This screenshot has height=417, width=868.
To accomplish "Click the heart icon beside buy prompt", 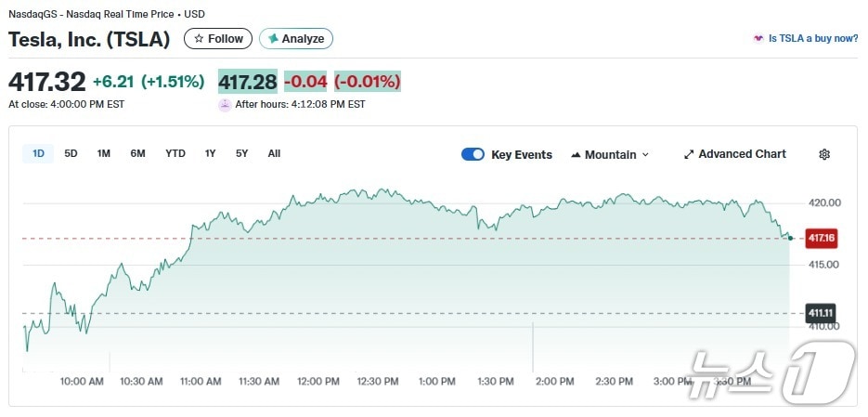I will tap(758, 39).
